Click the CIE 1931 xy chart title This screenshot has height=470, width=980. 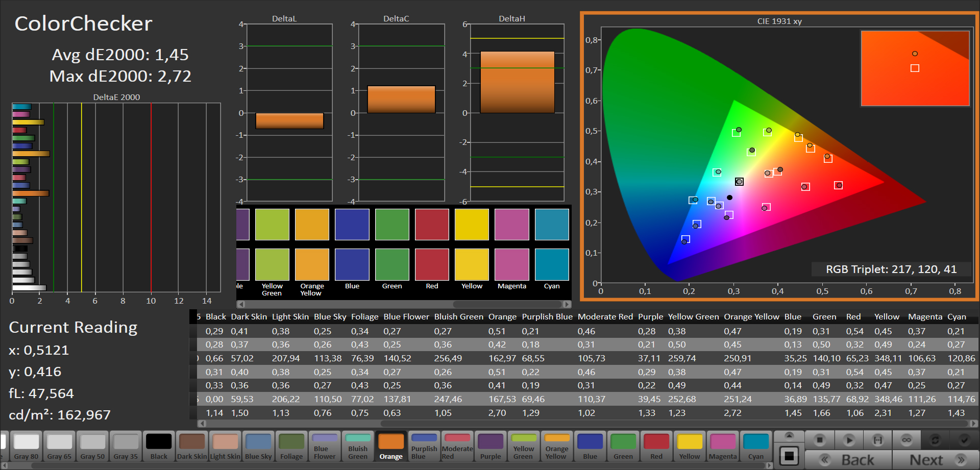pos(779,21)
